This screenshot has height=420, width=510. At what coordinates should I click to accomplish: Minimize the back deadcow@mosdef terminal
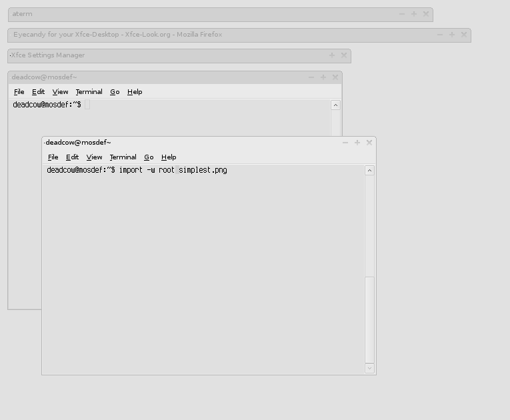311,77
